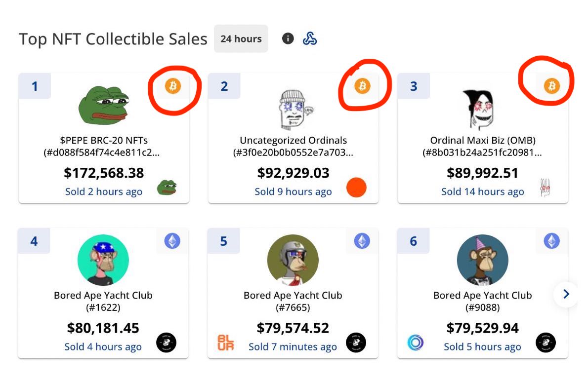Click Ethereum icon on Bored Ape #9088 card
The width and height of the screenshot is (588, 383).
pos(552,241)
